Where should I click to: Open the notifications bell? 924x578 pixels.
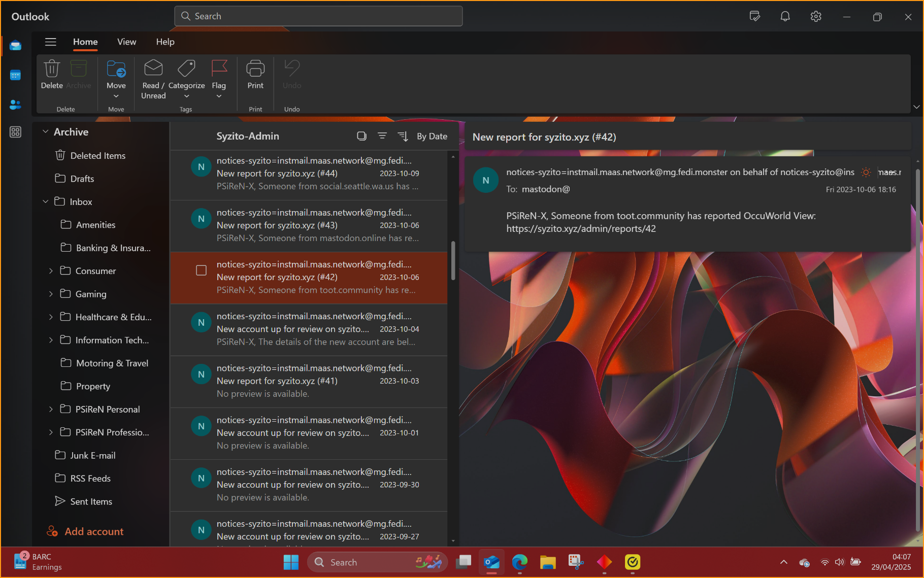pyautogui.click(x=785, y=16)
